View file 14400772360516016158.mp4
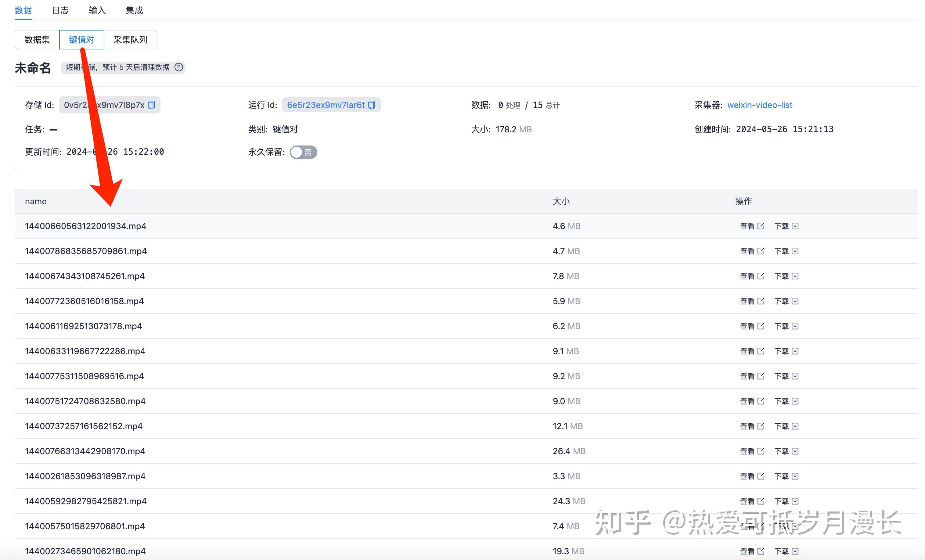The image size is (925, 560). (752, 301)
